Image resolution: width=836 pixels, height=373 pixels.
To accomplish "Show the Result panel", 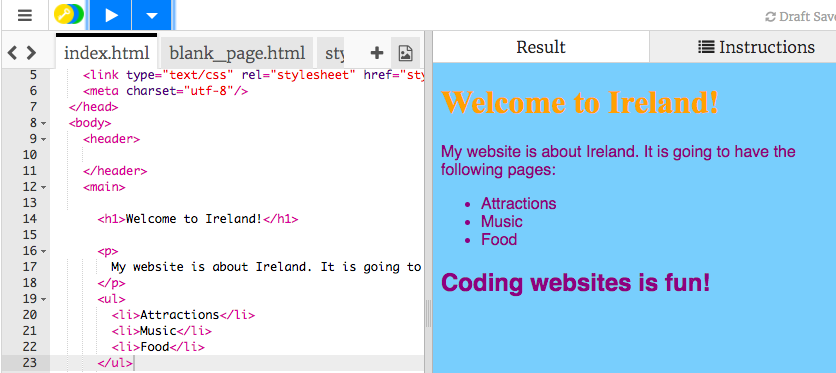I will click(x=541, y=47).
